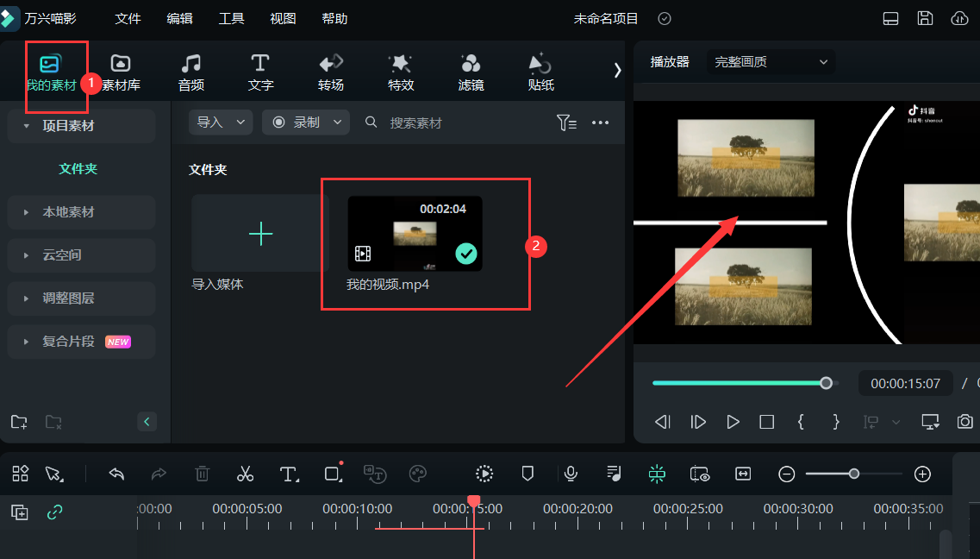Click the cloud upload icon

tap(959, 19)
